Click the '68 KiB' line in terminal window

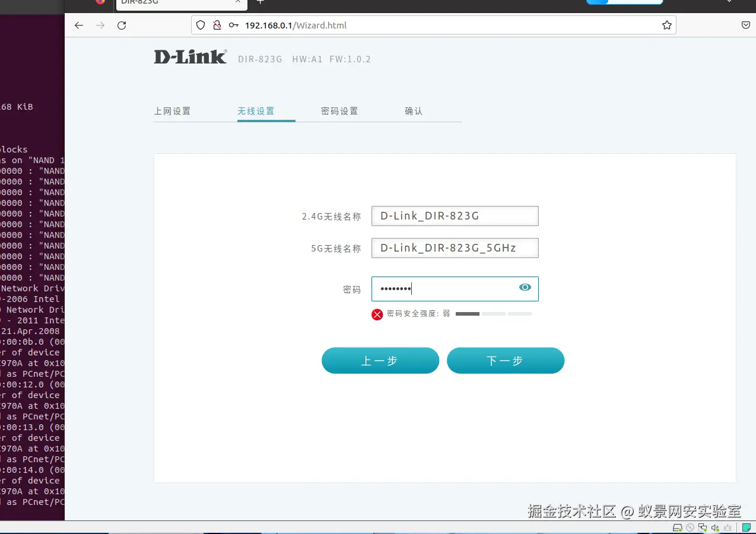[17, 107]
